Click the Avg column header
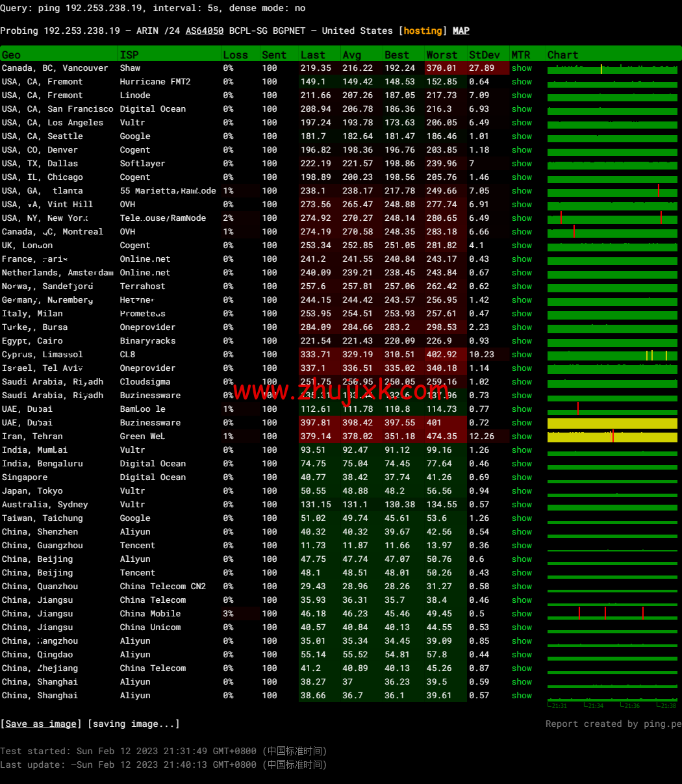This screenshot has width=682, height=784. [351, 55]
